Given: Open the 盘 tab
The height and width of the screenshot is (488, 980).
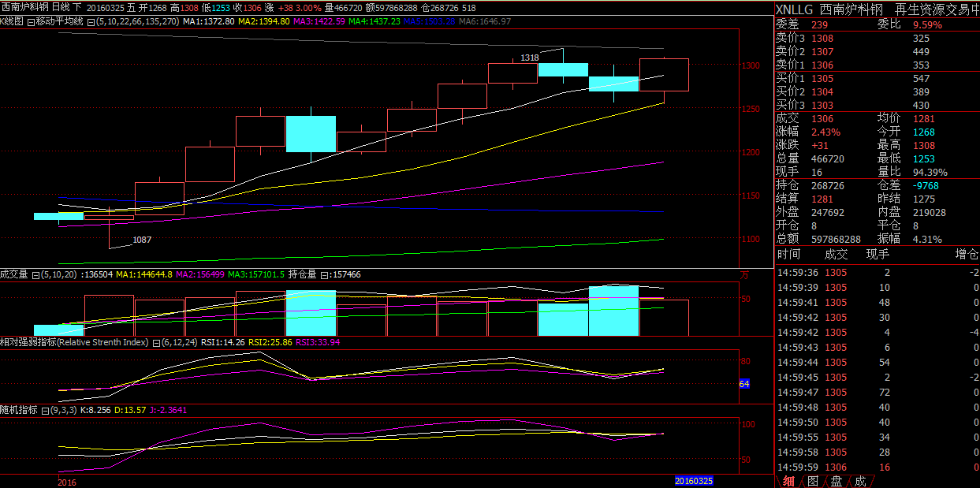Looking at the screenshot, I should [x=837, y=481].
